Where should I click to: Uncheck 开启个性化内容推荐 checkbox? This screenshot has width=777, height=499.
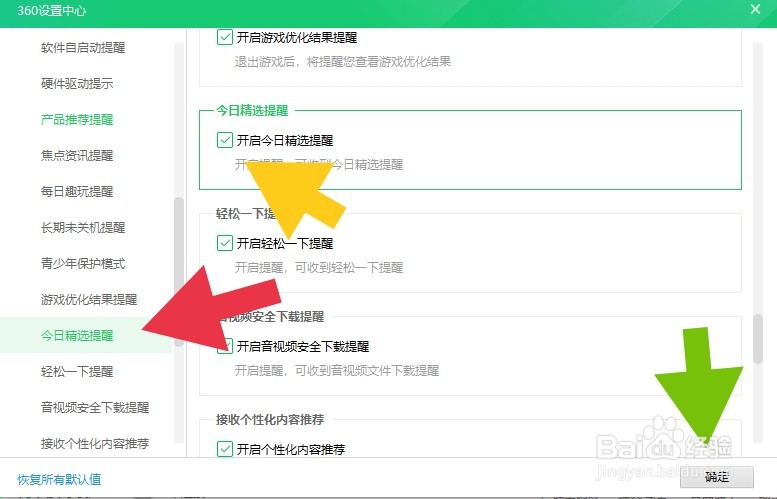224,449
